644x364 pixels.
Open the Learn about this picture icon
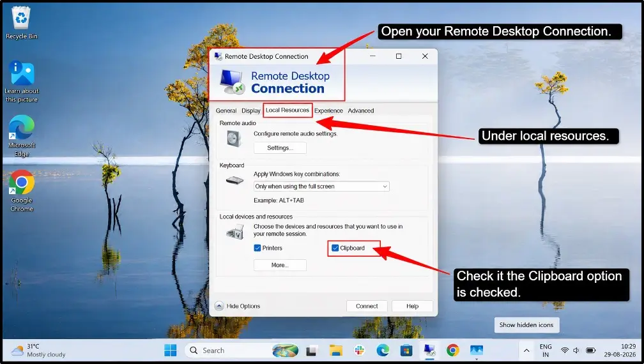21,81
